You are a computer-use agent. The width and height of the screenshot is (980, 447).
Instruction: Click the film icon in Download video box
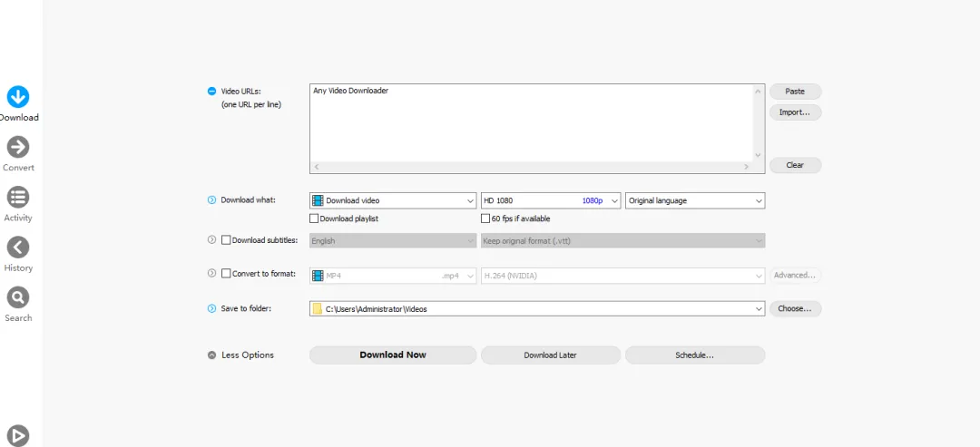[x=318, y=200]
